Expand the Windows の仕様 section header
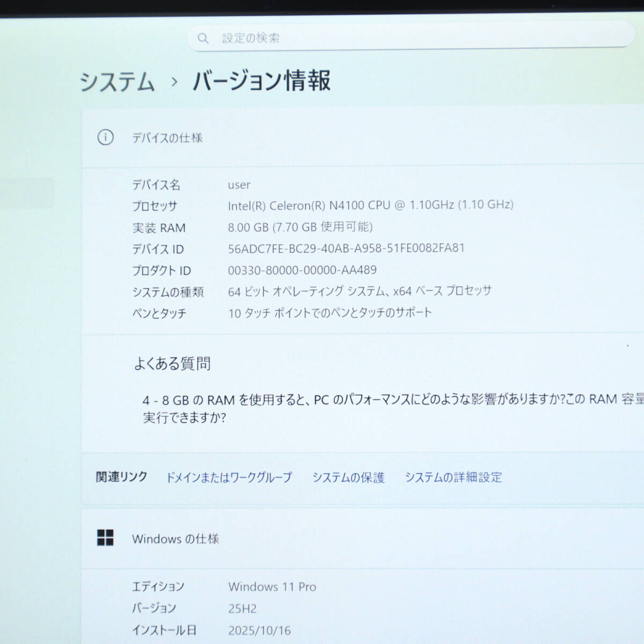644x644 pixels. coord(363,539)
